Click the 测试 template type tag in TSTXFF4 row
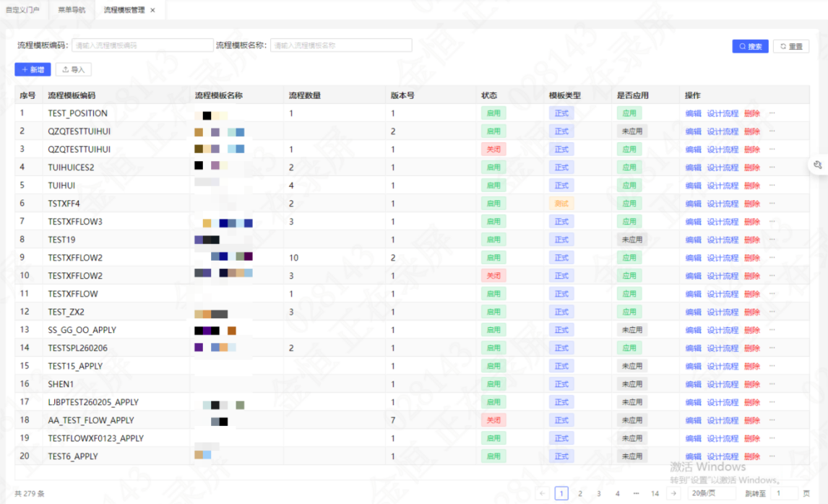Image resolution: width=828 pixels, height=504 pixels. (561, 203)
